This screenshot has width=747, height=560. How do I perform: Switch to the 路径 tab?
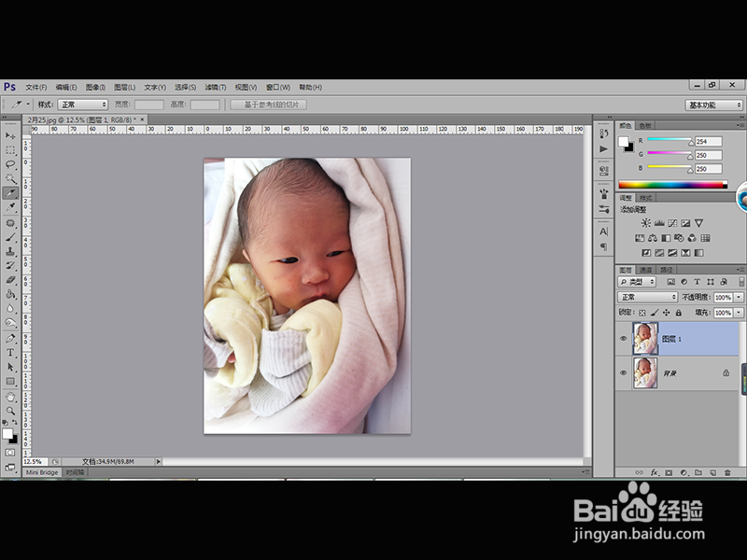tap(667, 270)
